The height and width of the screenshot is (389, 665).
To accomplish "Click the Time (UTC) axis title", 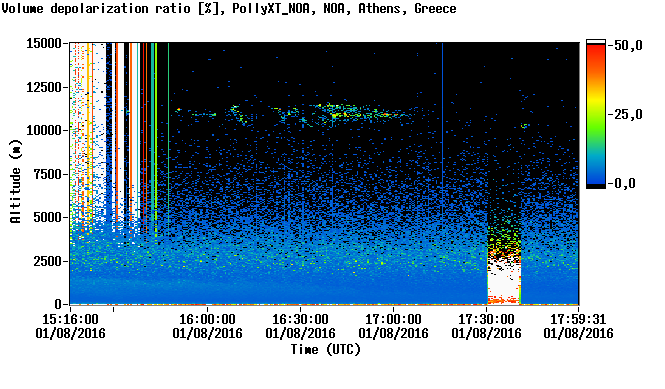I will pyautogui.click(x=325, y=350).
